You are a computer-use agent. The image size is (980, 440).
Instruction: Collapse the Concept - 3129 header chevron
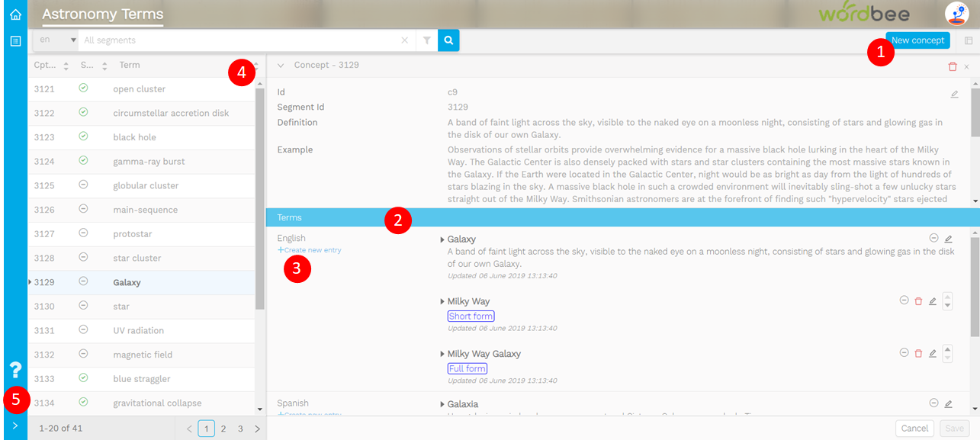(x=281, y=66)
